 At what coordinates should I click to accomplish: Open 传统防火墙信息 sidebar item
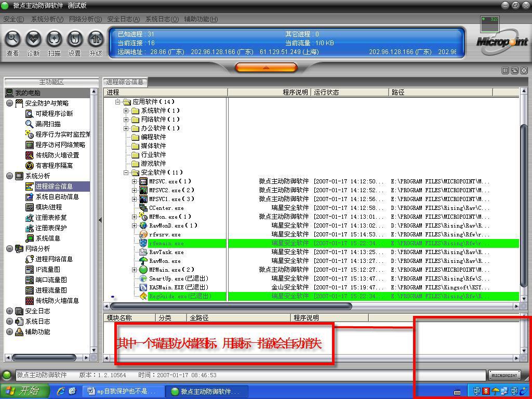pyautogui.click(x=52, y=301)
